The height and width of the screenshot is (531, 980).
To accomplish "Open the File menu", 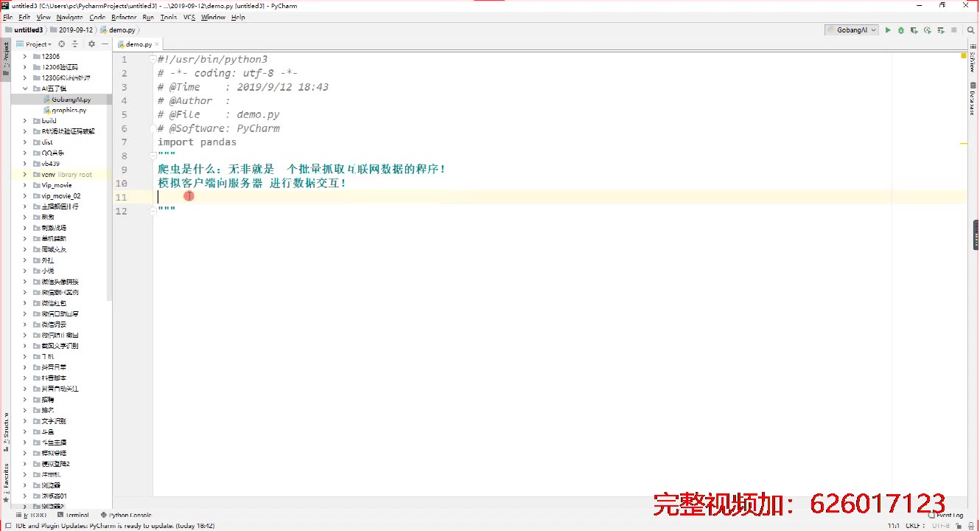I will (7, 17).
